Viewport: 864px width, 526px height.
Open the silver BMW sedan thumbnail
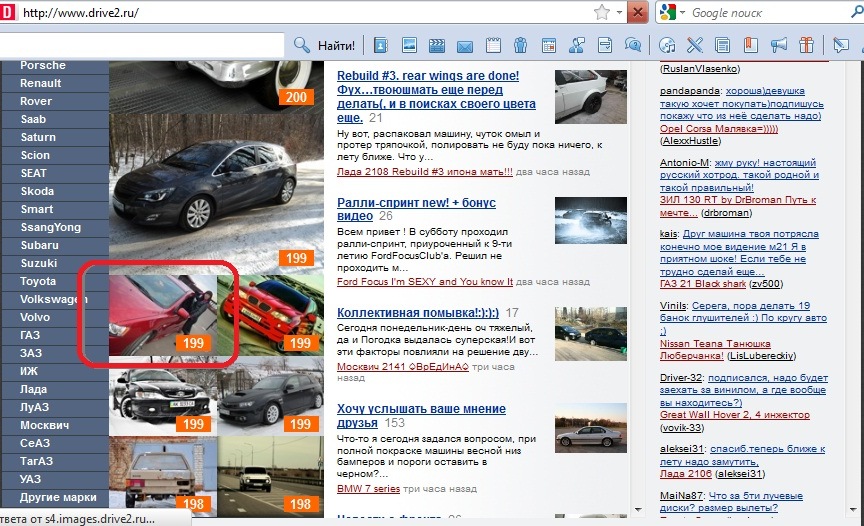[591, 428]
